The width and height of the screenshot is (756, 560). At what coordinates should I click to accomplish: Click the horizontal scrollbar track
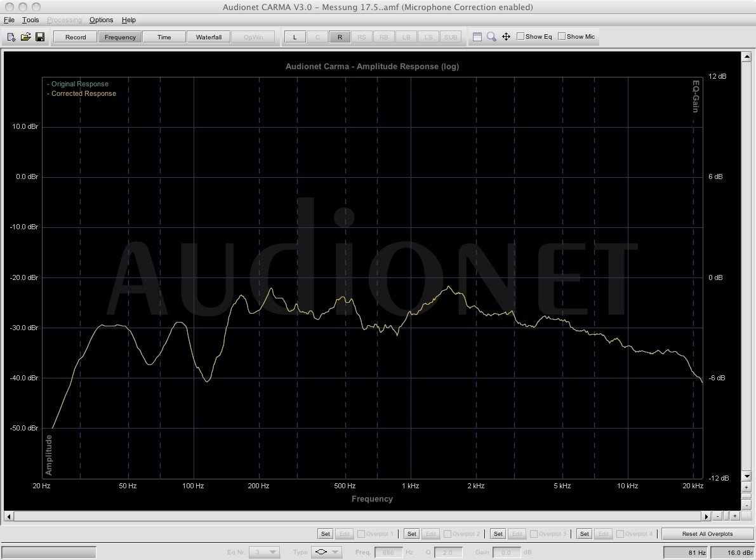point(357,516)
